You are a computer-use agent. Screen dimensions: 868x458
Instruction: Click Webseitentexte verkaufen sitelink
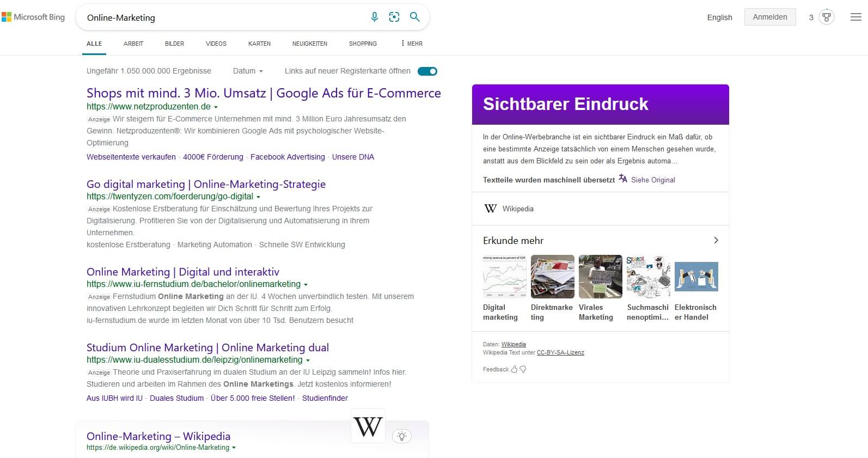coord(131,157)
